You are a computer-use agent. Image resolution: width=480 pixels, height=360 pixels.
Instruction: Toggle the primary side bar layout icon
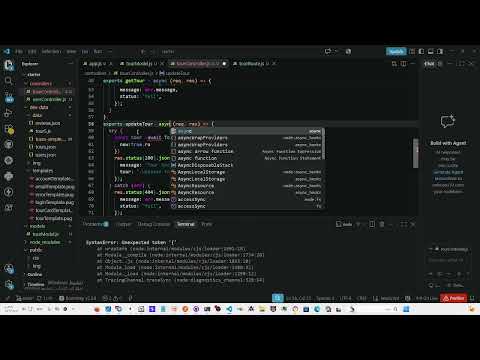421,51
